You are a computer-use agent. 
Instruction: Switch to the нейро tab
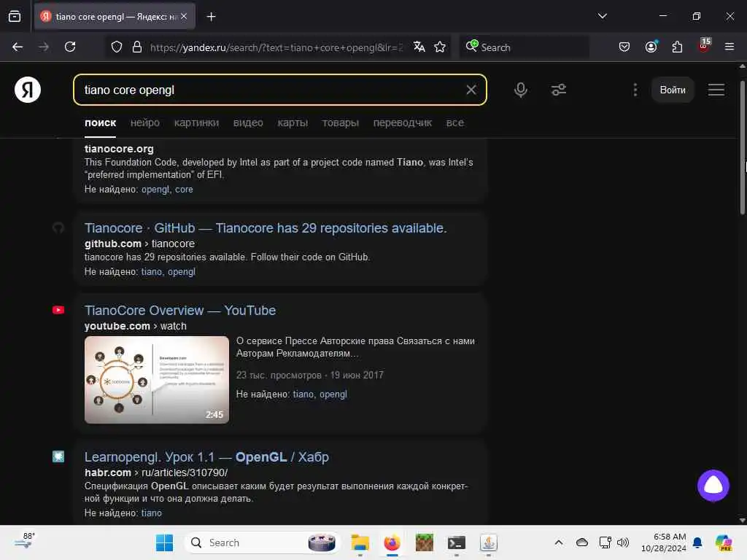145,122
